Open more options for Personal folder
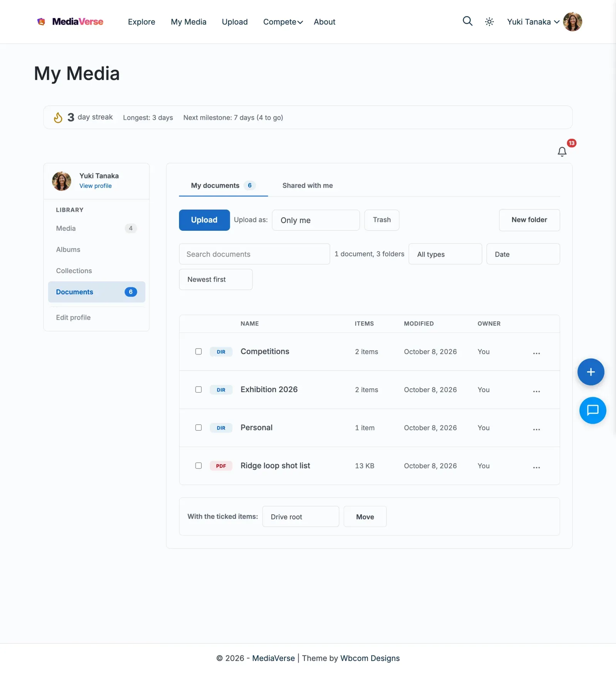The width and height of the screenshot is (616, 673). click(x=536, y=429)
